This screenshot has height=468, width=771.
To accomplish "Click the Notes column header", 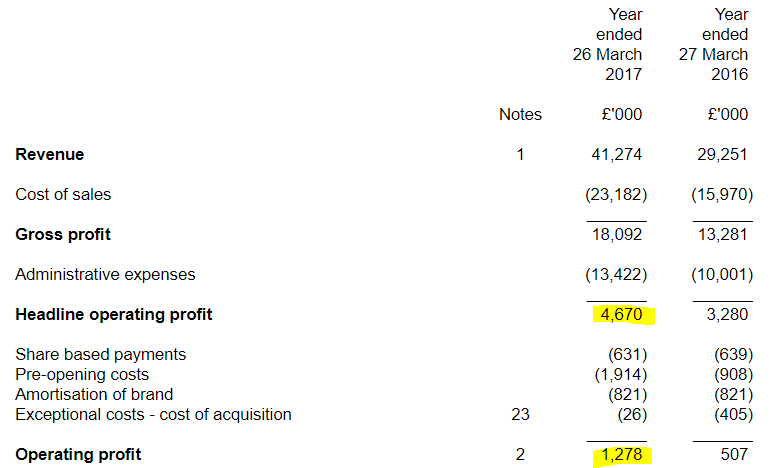I will point(520,115).
